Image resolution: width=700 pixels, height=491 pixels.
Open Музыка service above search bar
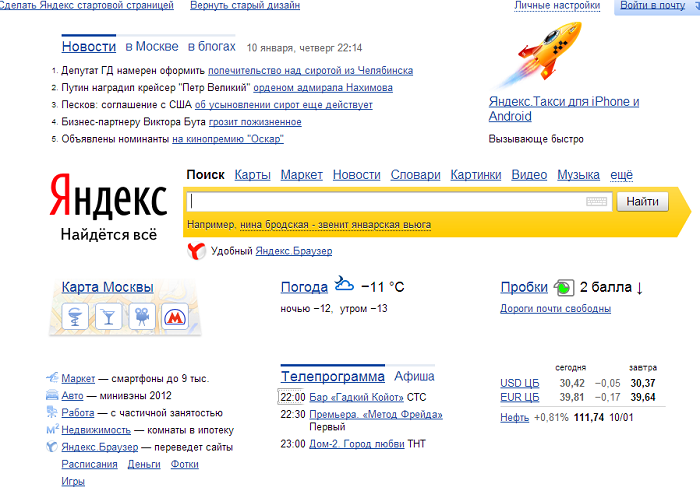(579, 175)
